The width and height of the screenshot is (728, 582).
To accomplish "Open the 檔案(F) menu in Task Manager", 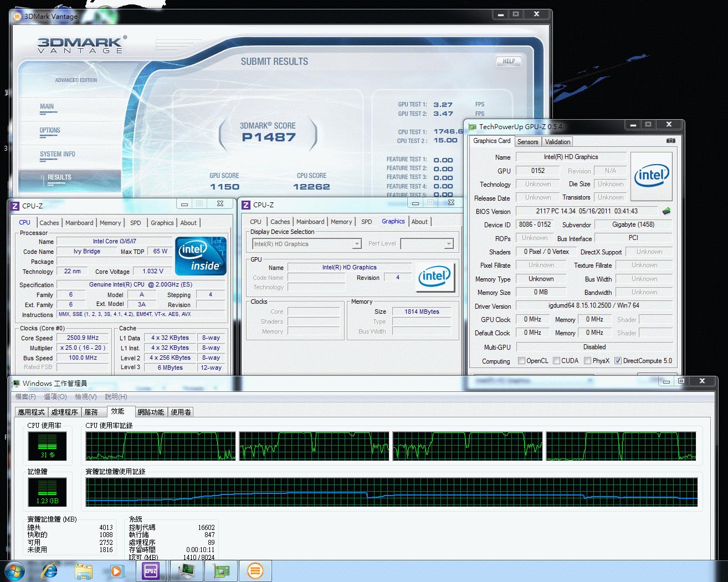I will [x=25, y=397].
